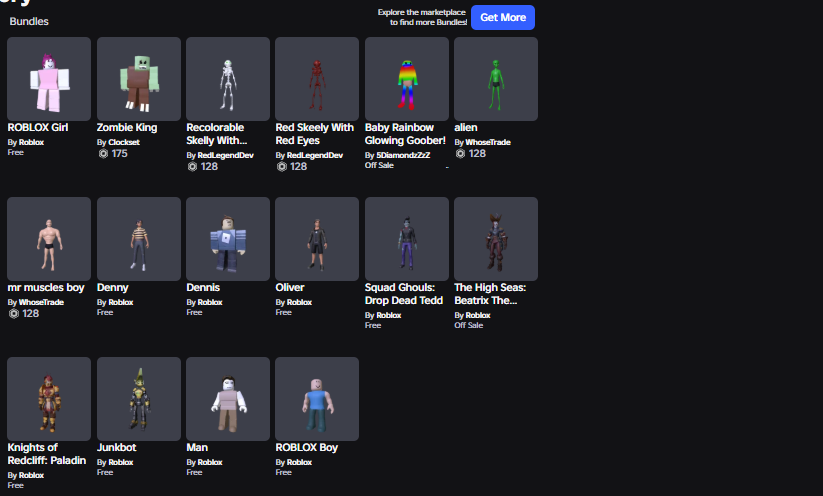Select the mr muscles boy thumbnail

[x=49, y=239]
